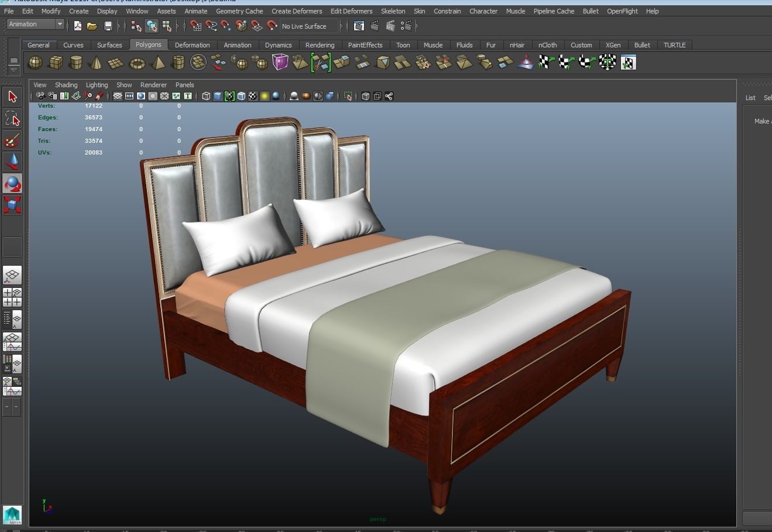Toggle Snap to points magnet
The width and height of the screenshot is (772, 532).
click(227, 26)
